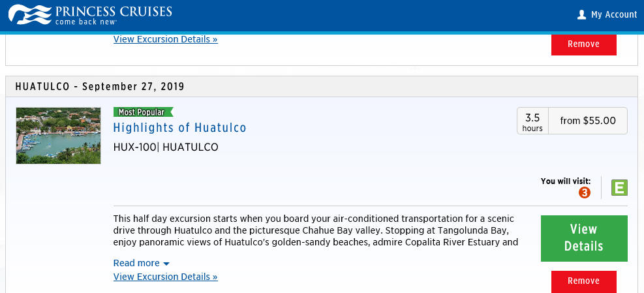This screenshot has width=644, height=293.
Task: Click the topmost View Excursion Details link
Action: (166, 39)
